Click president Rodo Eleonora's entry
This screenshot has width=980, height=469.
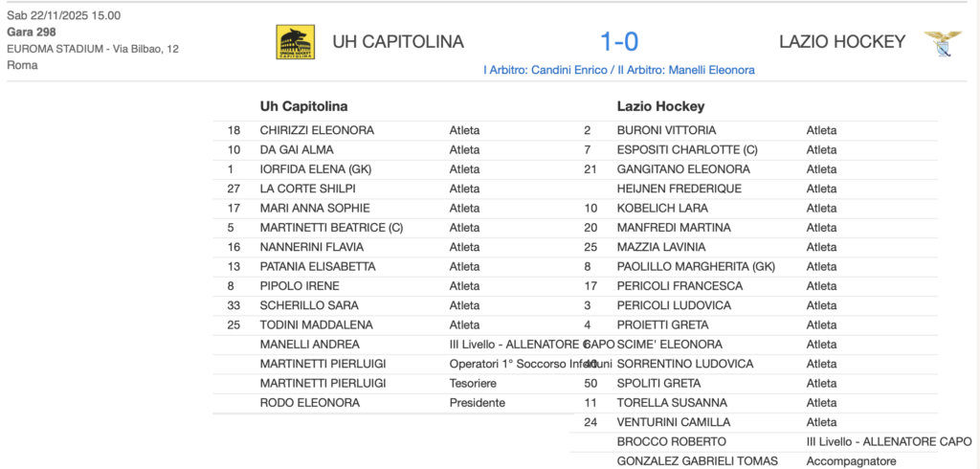309,403
